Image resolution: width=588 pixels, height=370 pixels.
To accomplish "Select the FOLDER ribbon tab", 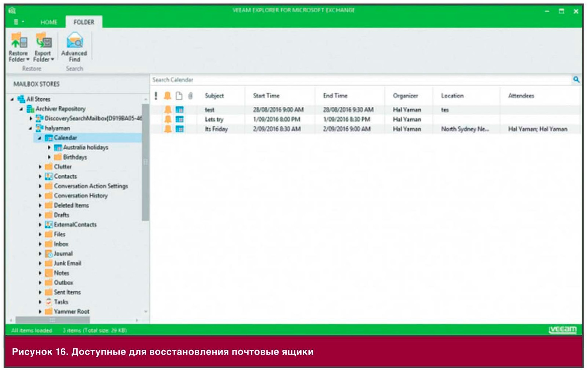I will tap(84, 22).
